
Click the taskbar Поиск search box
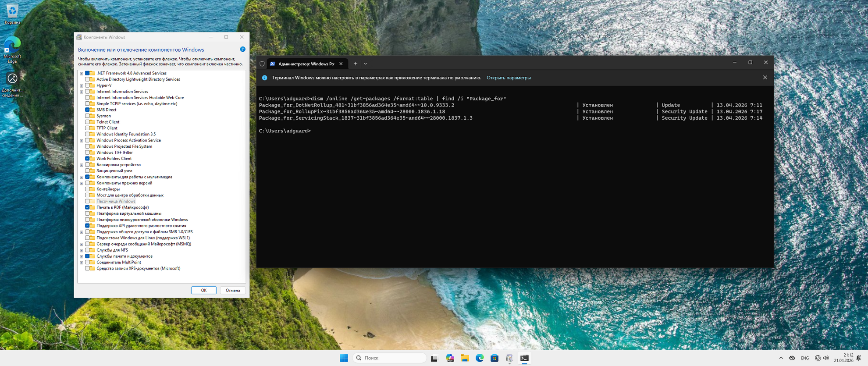[x=389, y=358]
